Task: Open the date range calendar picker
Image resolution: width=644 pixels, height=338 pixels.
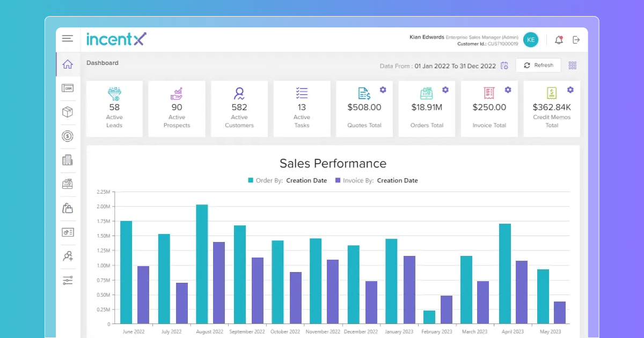Action: tap(504, 65)
